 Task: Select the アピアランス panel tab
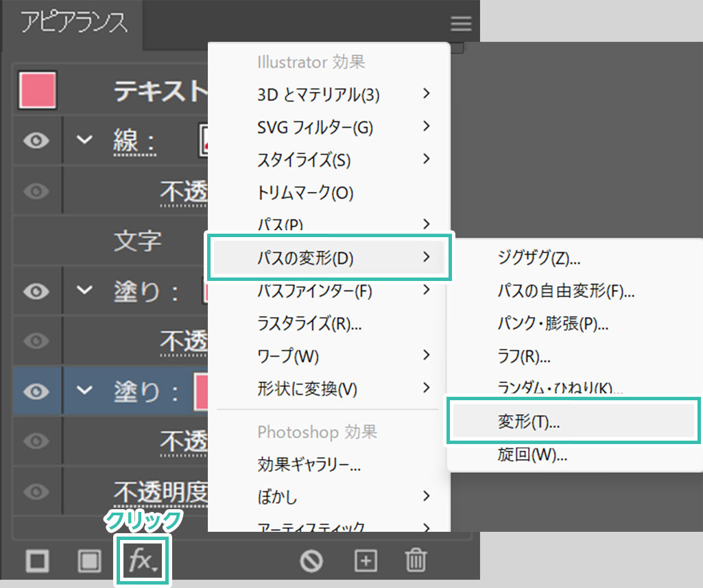(x=74, y=23)
